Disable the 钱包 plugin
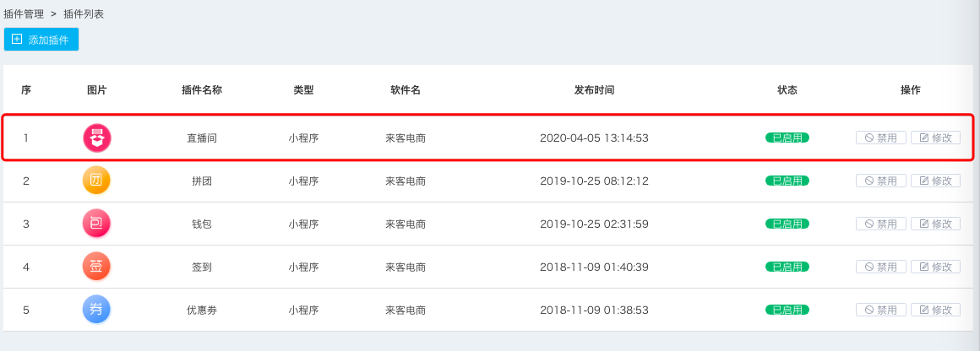Image resolution: width=980 pixels, height=351 pixels. (881, 224)
